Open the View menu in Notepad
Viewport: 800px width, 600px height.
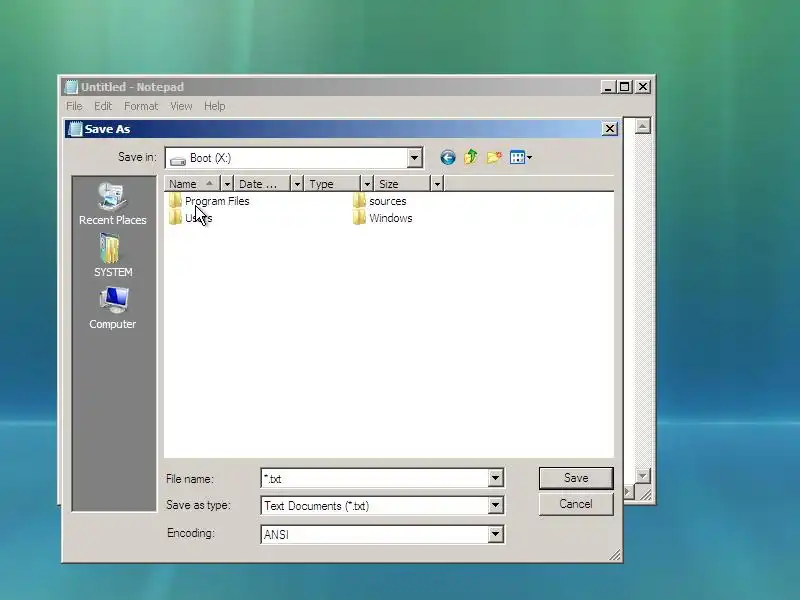tap(181, 106)
